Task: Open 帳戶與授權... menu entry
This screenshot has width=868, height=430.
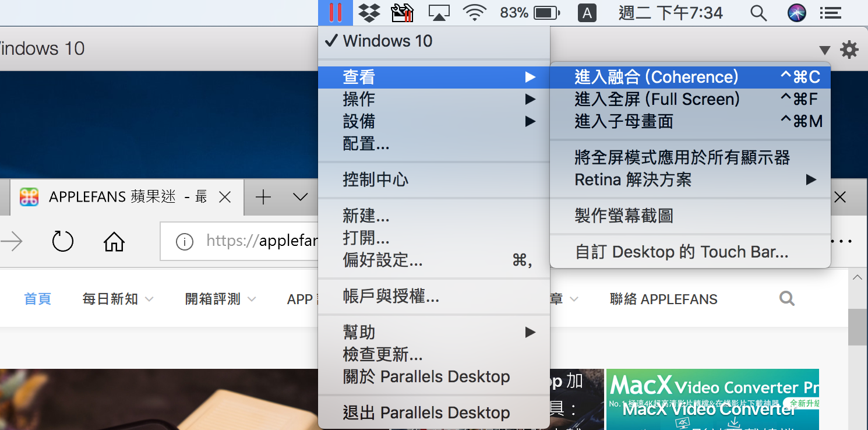Action: tap(434, 297)
